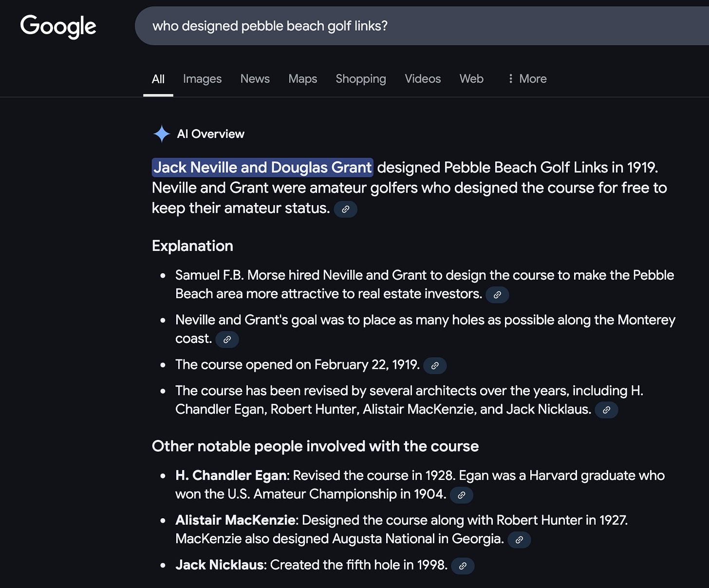Screen dimensions: 709x588
Task: Switch to the Images tab
Action: (202, 79)
